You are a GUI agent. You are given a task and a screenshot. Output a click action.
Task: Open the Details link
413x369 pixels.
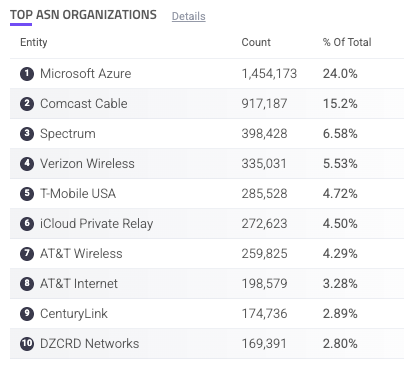(188, 16)
